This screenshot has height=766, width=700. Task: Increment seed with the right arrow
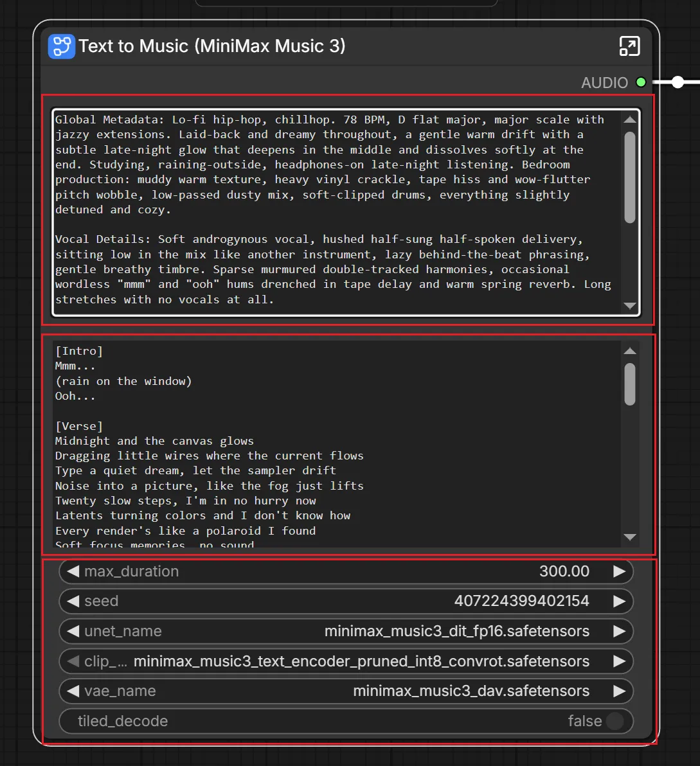pyautogui.click(x=620, y=601)
